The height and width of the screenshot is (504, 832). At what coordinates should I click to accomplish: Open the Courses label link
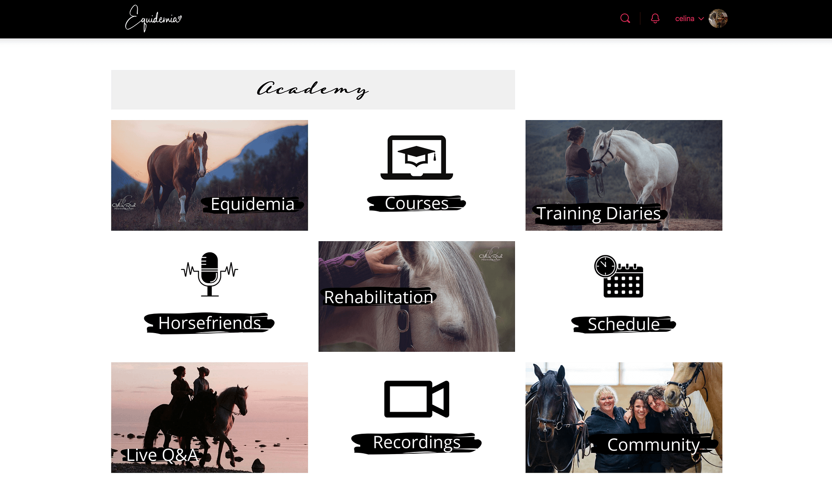[416, 203]
